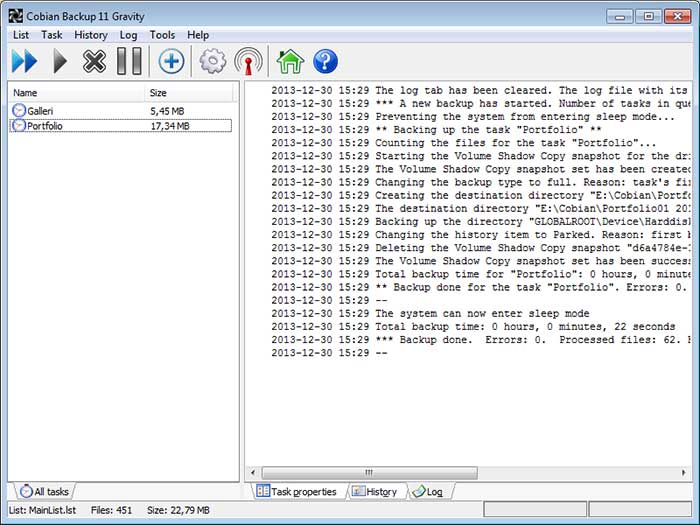
Task: Select the Galleri task row
Action: [121, 111]
